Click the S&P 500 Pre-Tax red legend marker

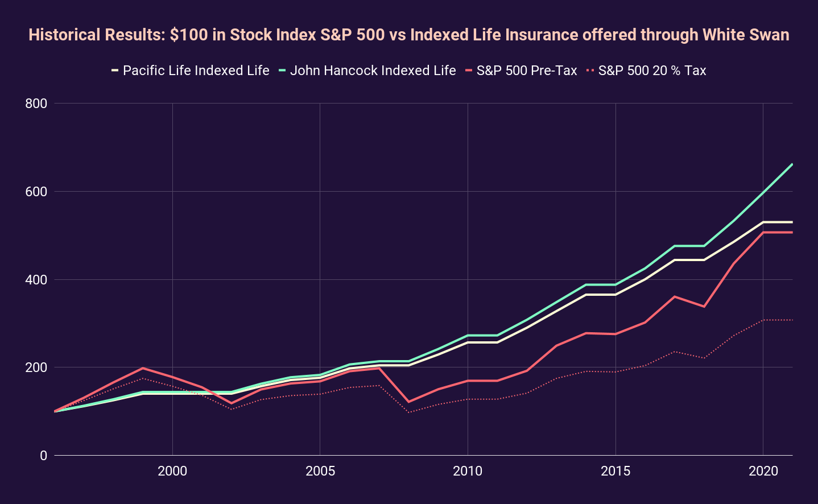[x=469, y=71]
